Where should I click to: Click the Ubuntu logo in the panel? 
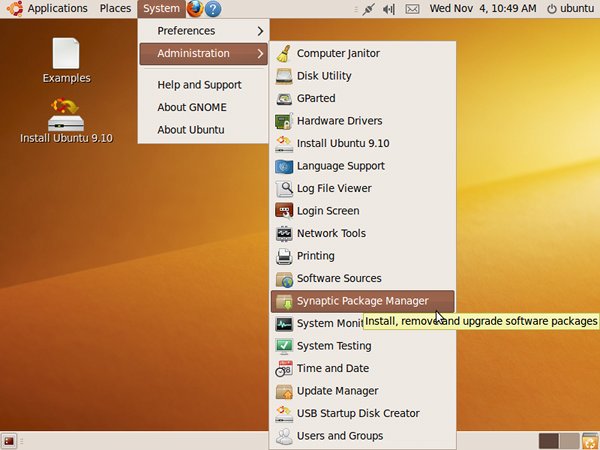pyautogui.click(x=15, y=8)
